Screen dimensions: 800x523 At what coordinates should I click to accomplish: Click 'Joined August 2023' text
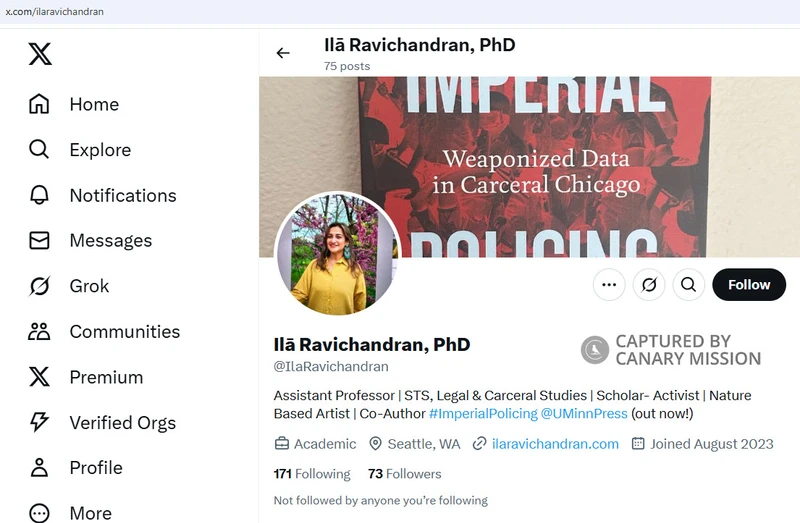pyautogui.click(x=712, y=444)
